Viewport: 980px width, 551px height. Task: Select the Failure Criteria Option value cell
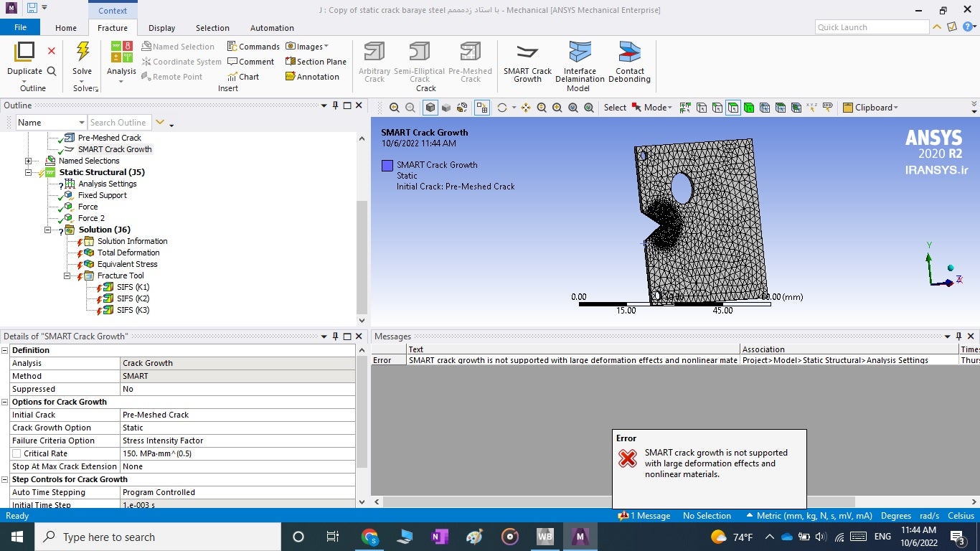[x=237, y=441]
